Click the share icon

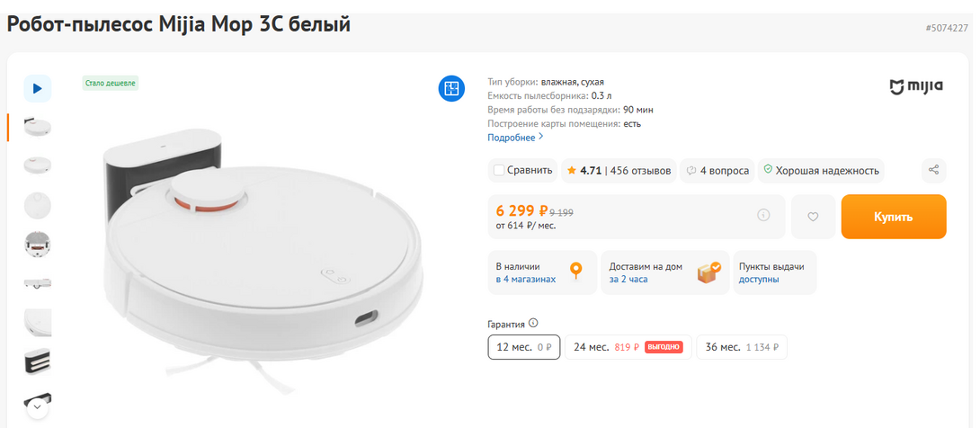[934, 170]
